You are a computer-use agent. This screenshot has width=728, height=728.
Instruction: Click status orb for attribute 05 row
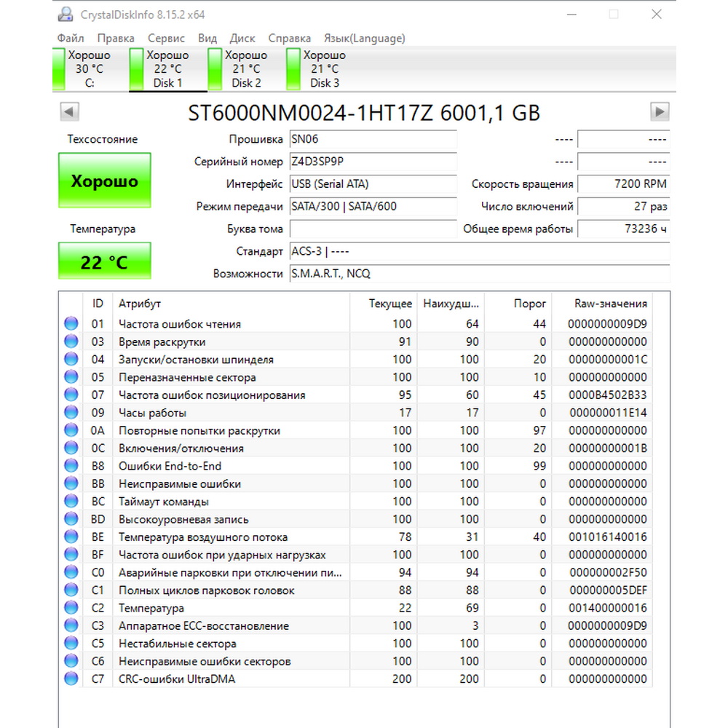pyautogui.click(x=71, y=376)
